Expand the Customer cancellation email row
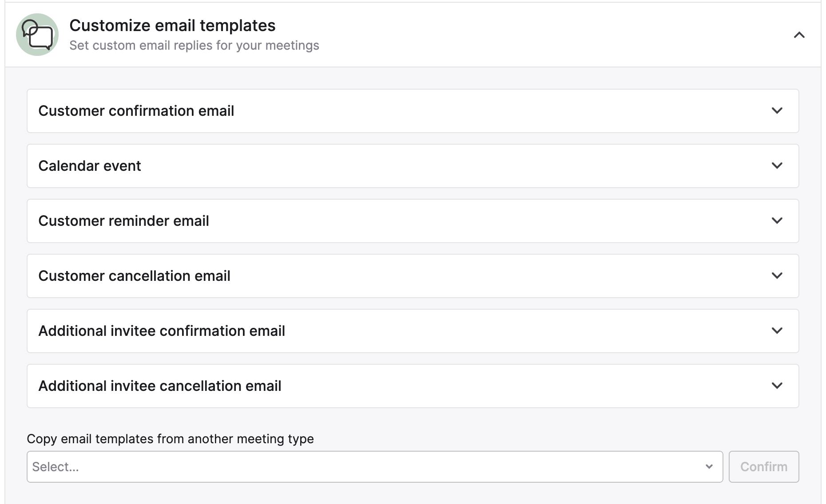The height and width of the screenshot is (504, 826). [x=134, y=276]
